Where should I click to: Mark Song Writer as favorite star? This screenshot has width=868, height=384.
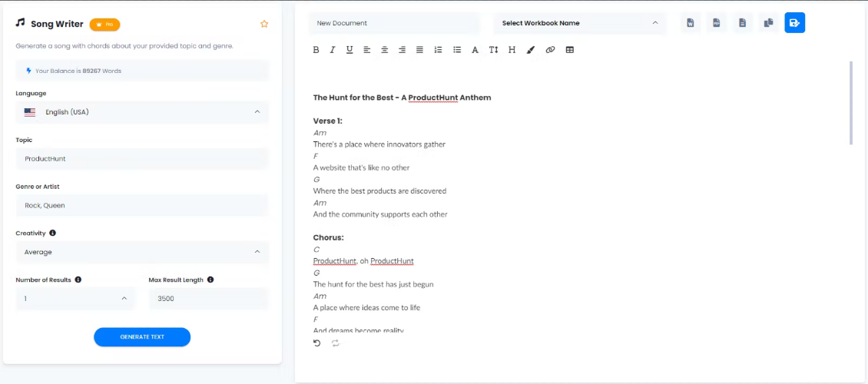(264, 24)
